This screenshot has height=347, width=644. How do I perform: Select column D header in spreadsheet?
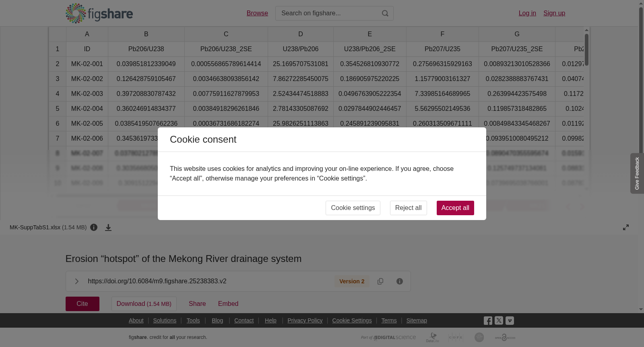301,34
